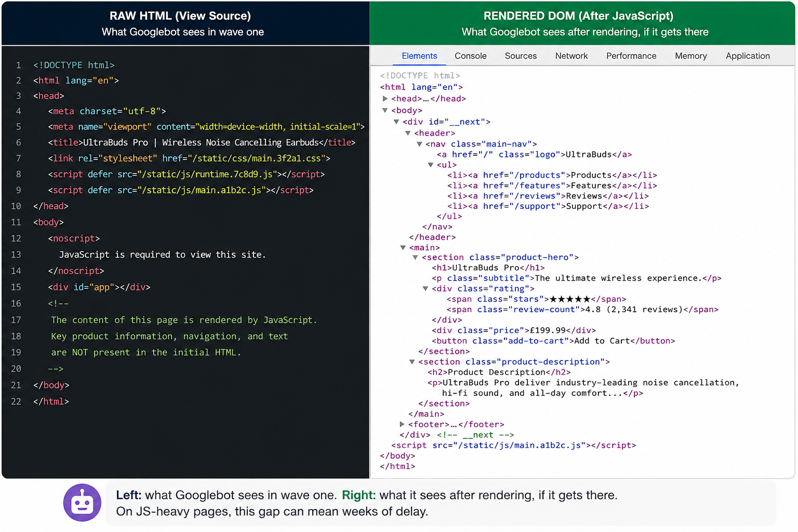
Task: Click comment text "are NOT present in the initial HTML."
Action: point(146,352)
